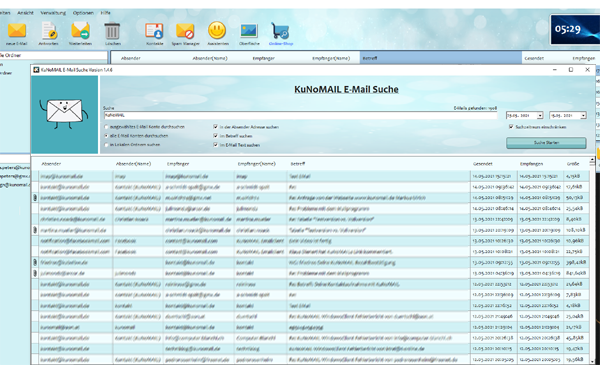Click the 05:29 clock widget
This screenshot has width=600, height=365.
tap(575, 29)
